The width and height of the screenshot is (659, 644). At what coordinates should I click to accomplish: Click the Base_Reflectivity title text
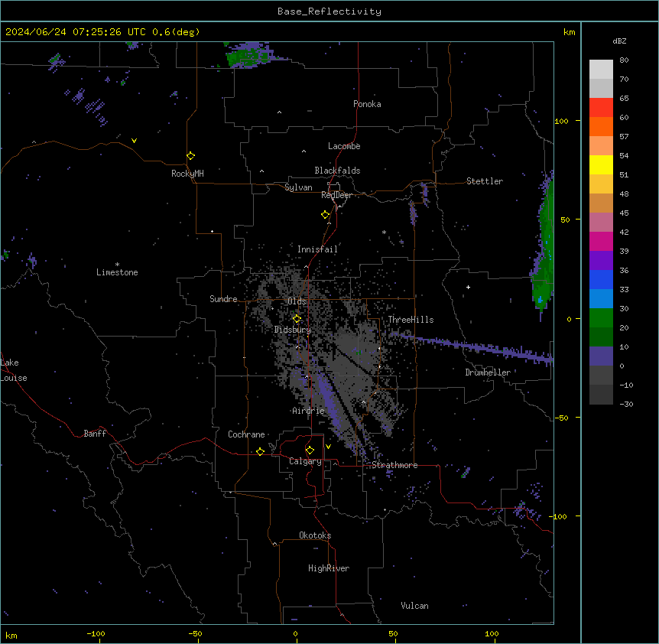point(329,11)
